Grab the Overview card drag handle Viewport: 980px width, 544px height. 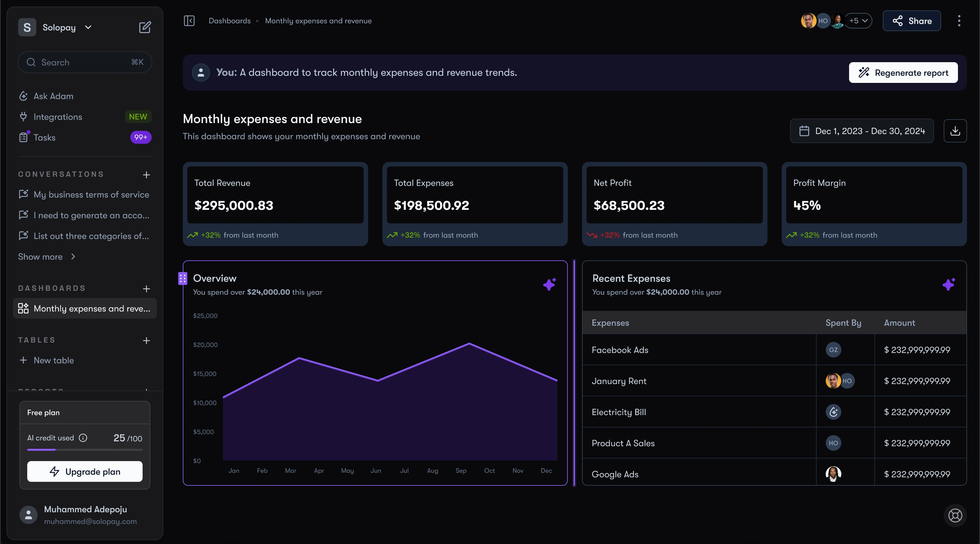coord(182,279)
